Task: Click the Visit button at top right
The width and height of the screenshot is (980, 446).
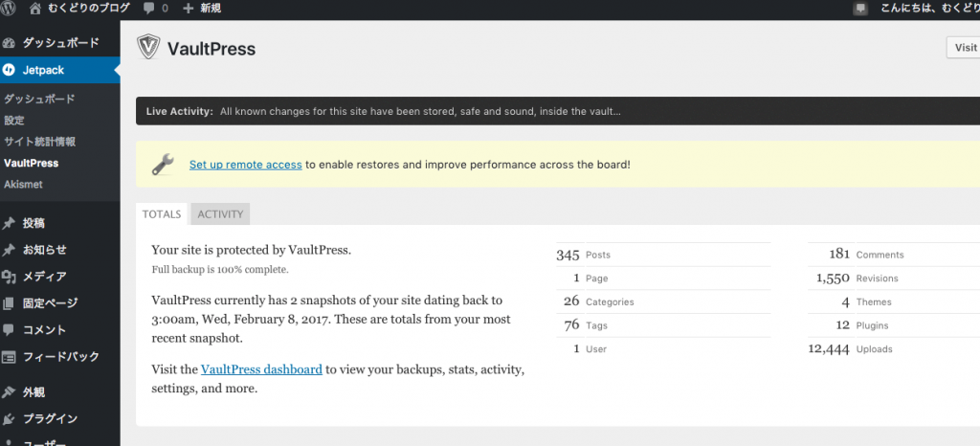Action: tap(963, 48)
